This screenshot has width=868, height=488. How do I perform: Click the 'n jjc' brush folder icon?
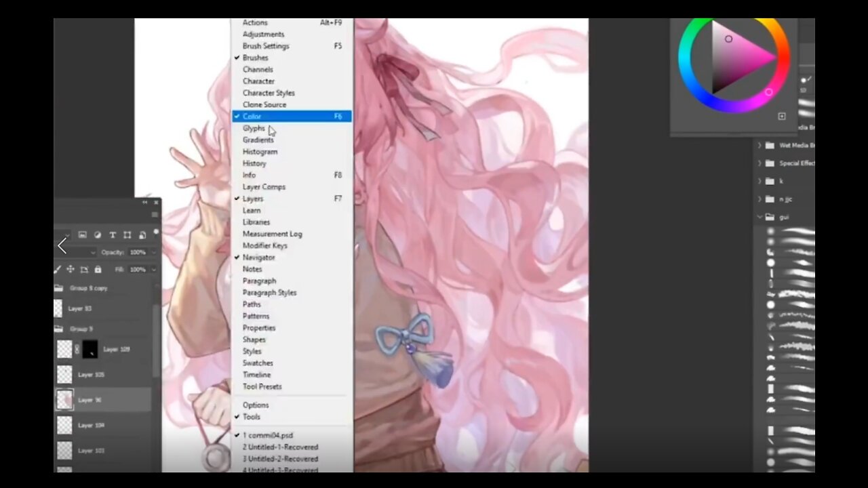770,199
